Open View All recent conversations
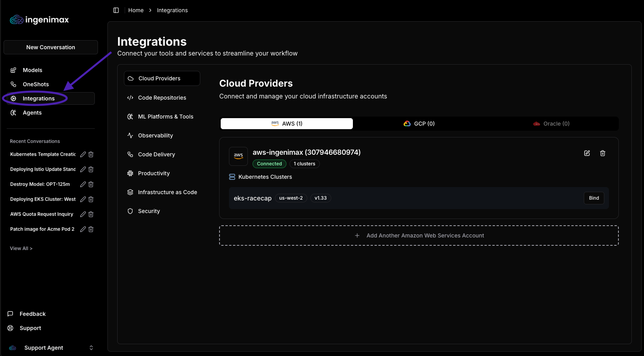 coord(21,248)
